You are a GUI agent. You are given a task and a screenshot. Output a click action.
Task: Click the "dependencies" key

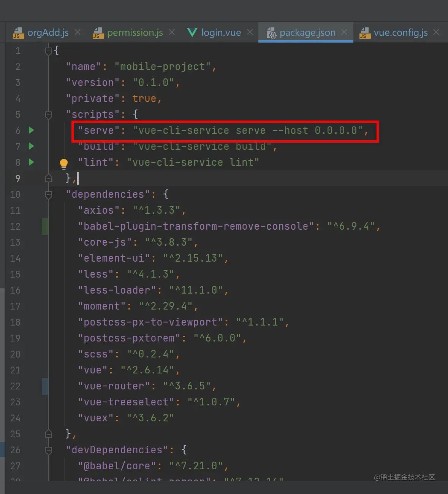coord(108,195)
